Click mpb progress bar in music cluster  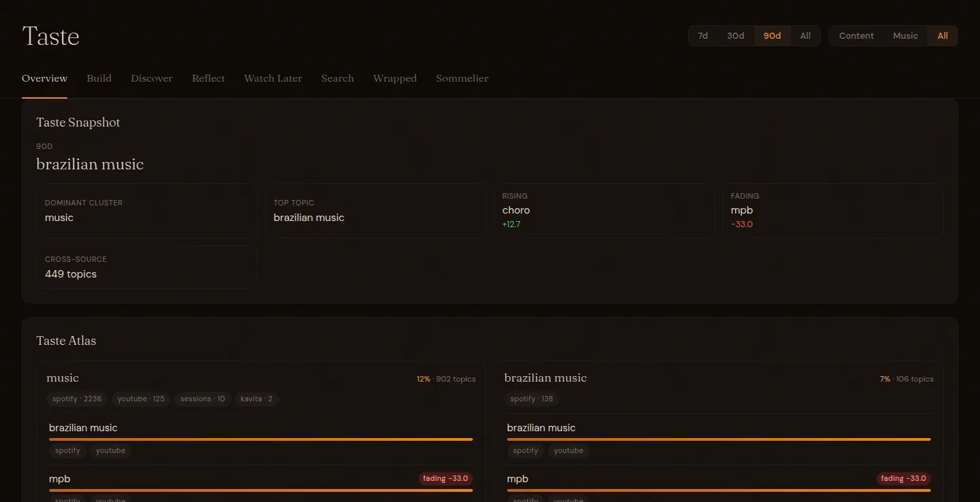coord(261,490)
